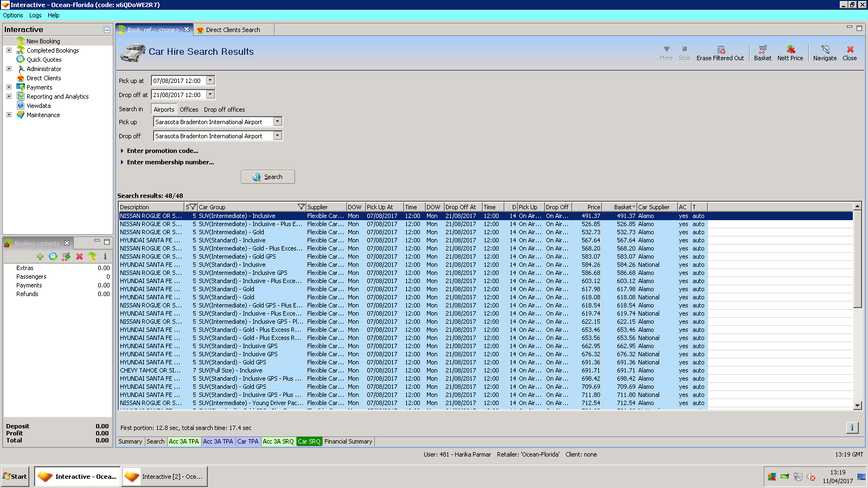
Task: Select the Offices search option
Action: 189,110
